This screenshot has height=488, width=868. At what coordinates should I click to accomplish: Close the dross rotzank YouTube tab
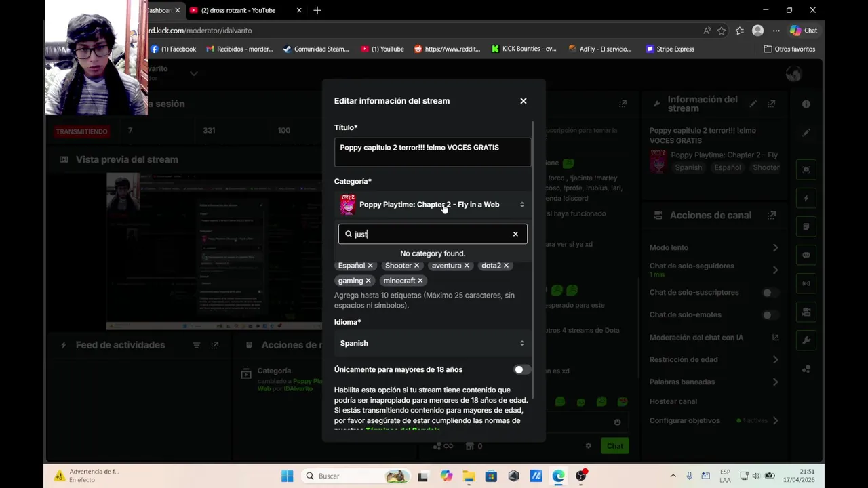point(299,10)
